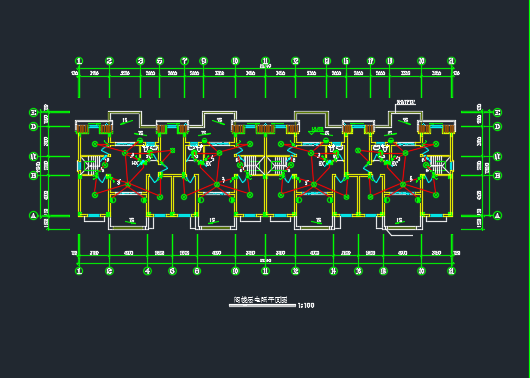The width and height of the screenshot is (530, 378).
Task: Click left-side axis bubble D
Action: (x=33, y=127)
